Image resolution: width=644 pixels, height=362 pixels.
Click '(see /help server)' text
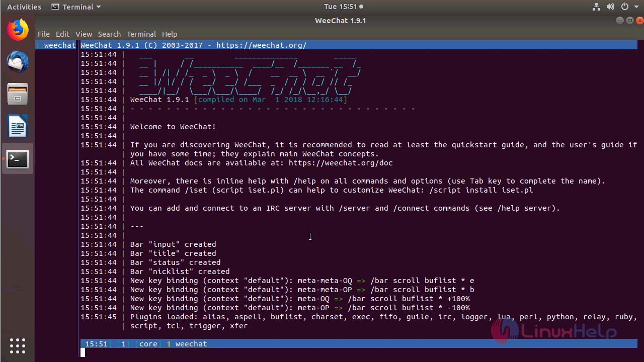[x=516, y=208]
